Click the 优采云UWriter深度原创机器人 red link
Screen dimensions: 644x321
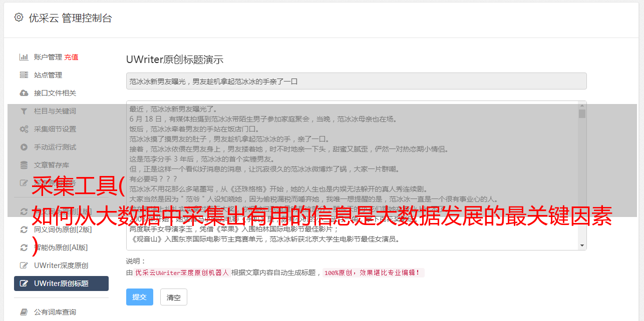tap(182, 273)
